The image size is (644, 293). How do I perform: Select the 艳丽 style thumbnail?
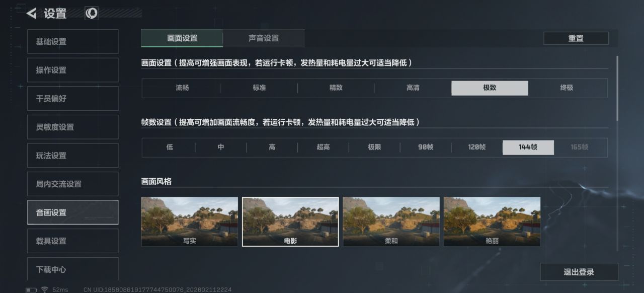(492, 222)
